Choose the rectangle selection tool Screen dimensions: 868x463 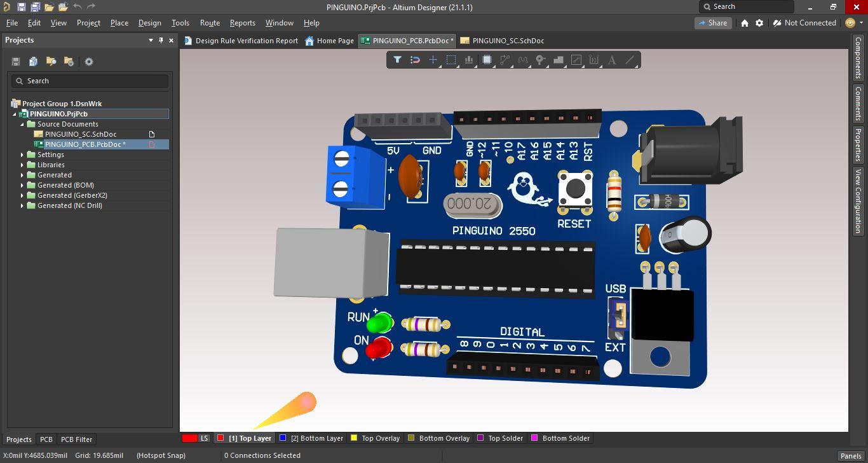point(451,60)
